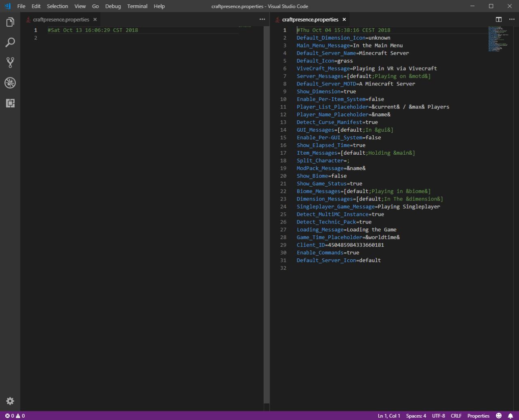
Task: Click the Show_Biome=false line
Action: pos(322,176)
